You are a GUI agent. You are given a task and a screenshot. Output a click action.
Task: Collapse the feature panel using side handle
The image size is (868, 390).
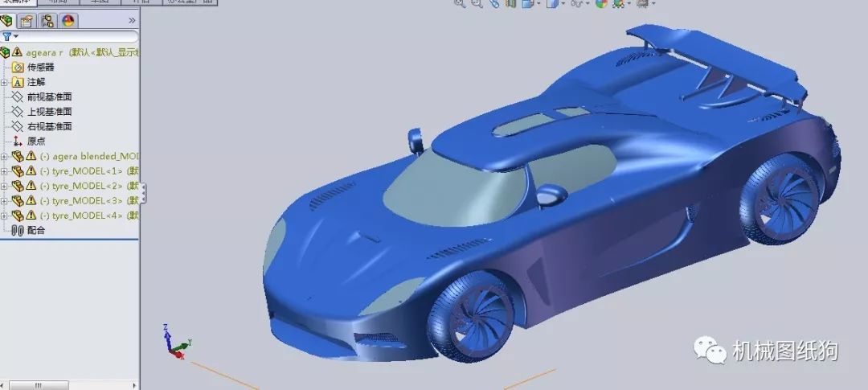tap(143, 193)
